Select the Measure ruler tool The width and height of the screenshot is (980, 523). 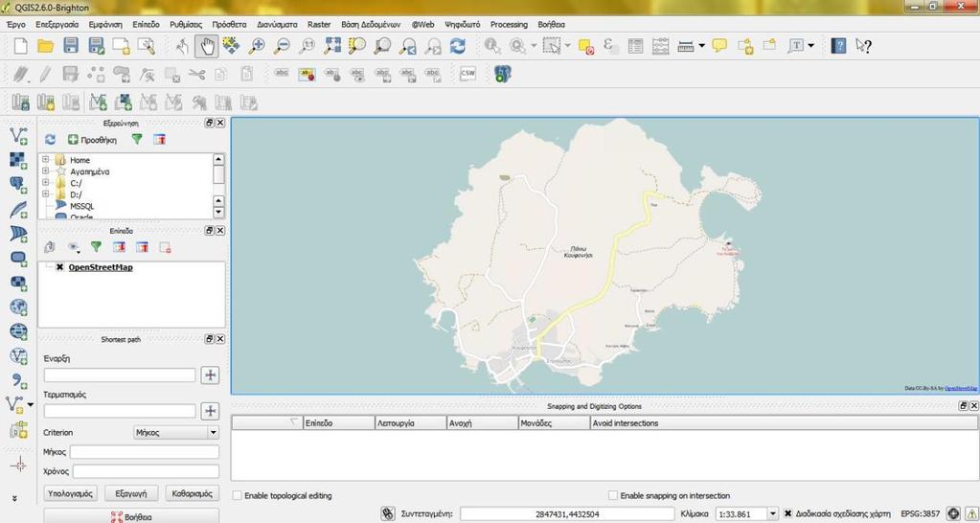pyautogui.click(x=686, y=46)
